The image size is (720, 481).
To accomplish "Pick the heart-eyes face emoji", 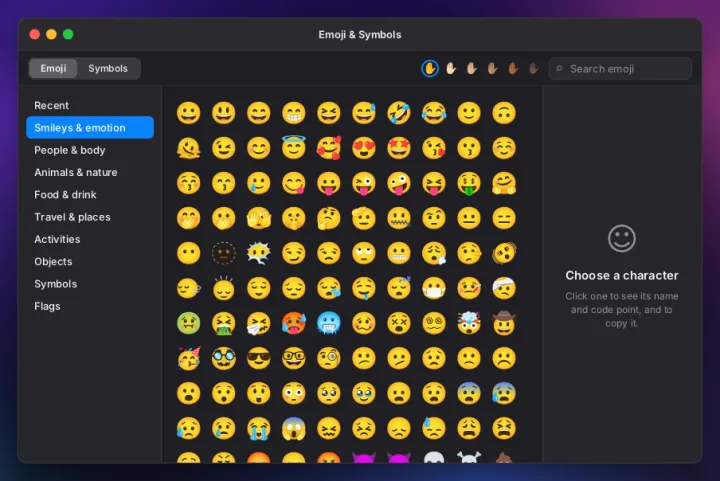I will (364, 148).
